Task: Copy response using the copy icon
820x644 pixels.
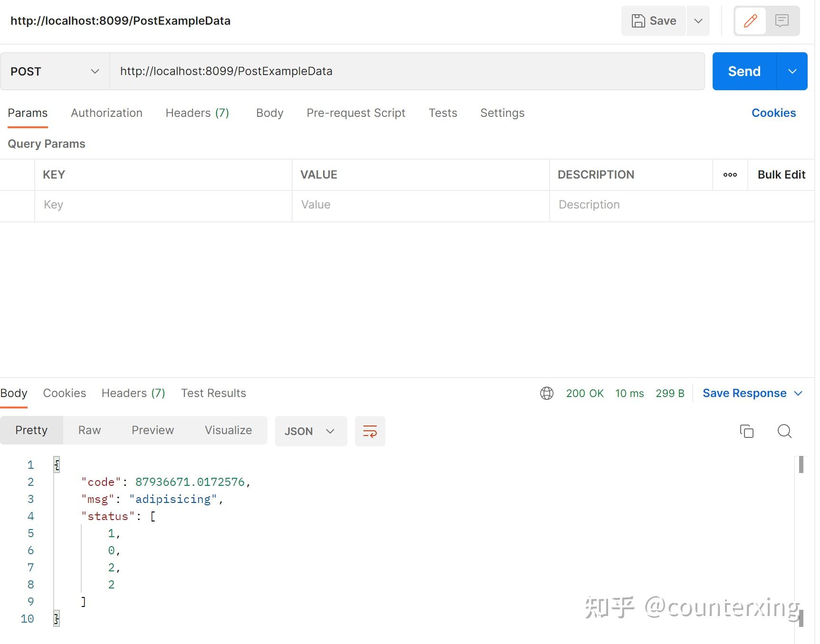Action: point(746,431)
